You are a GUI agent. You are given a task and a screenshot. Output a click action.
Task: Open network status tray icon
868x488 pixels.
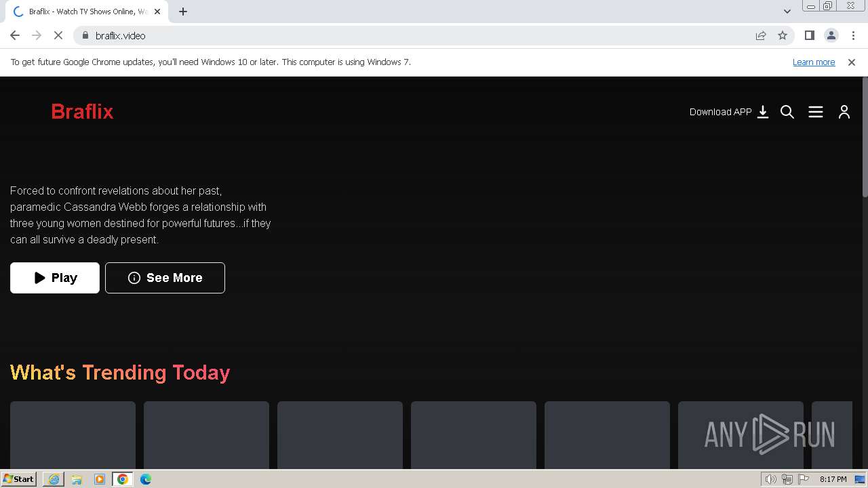787,479
